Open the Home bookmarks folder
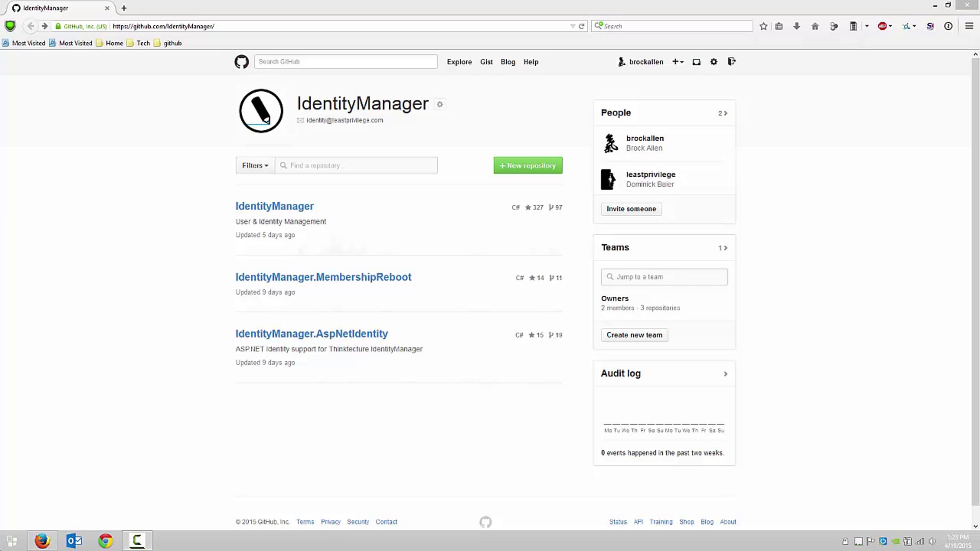The image size is (980, 551). coord(109,43)
